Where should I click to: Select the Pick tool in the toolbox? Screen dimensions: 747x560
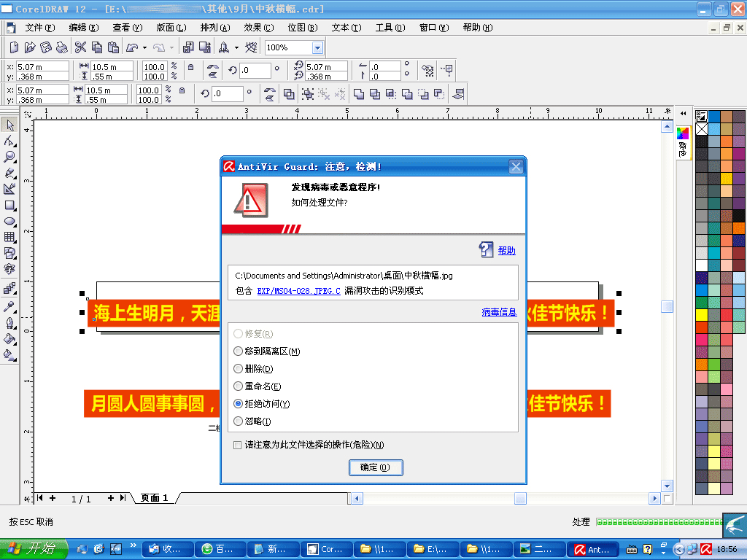[9, 125]
